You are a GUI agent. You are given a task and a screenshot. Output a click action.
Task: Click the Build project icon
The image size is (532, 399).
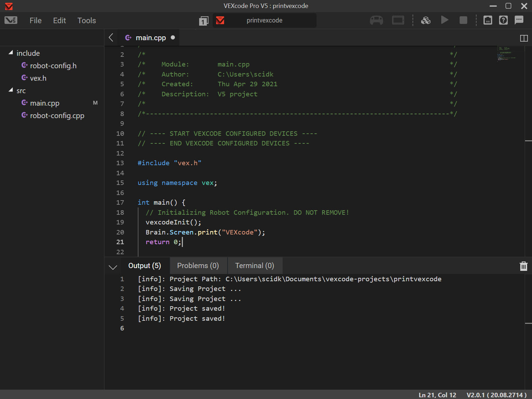426,20
